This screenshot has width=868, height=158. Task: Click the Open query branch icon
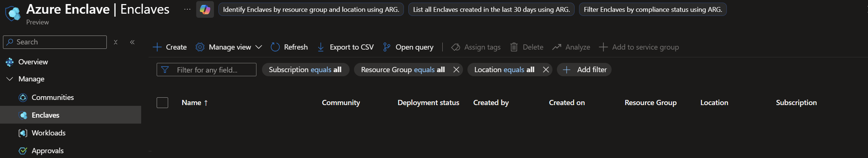387,47
